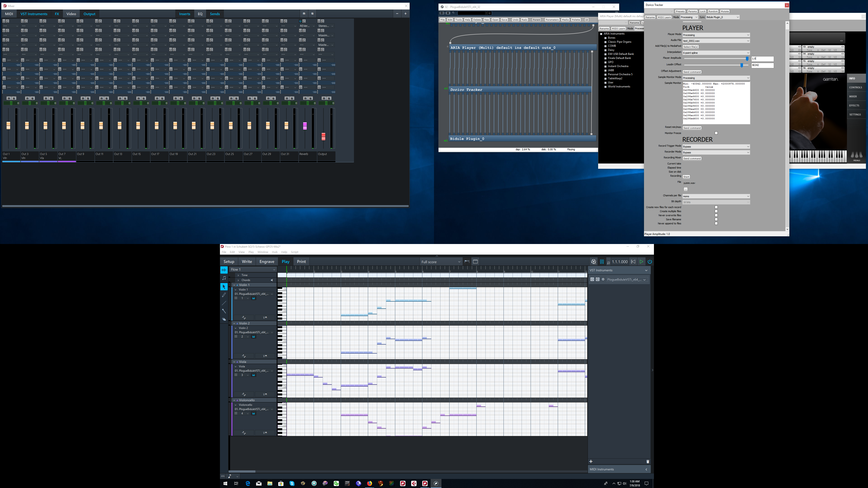Image resolution: width=868 pixels, height=488 pixels.
Task: Select the Erase tool in Play mode
Action: pos(224,319)
